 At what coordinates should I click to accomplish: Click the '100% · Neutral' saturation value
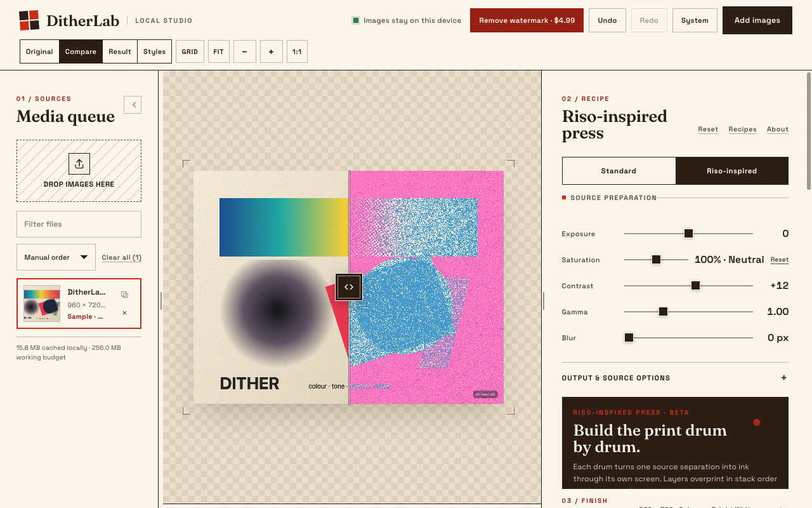(729, 260)
